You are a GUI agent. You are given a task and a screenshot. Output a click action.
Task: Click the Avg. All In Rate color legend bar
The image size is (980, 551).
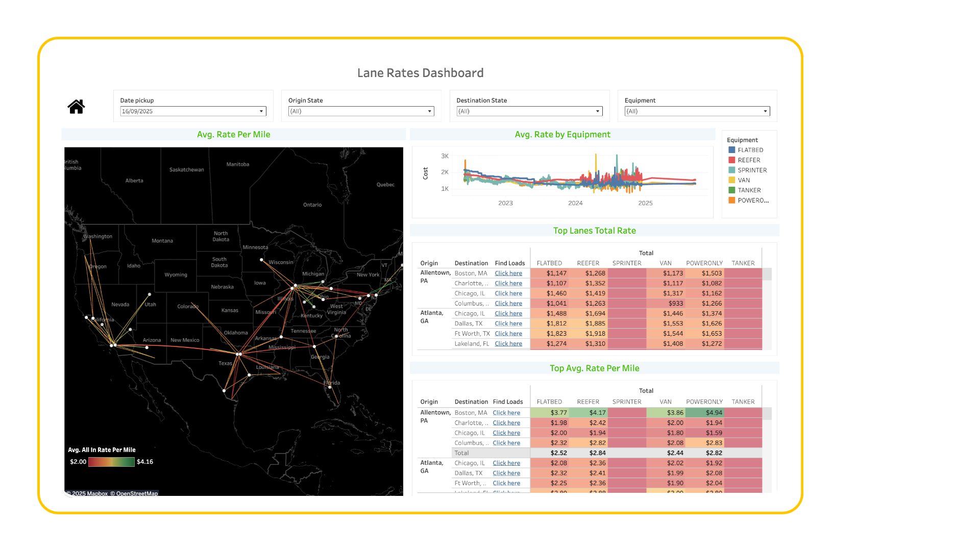(111, 462)
